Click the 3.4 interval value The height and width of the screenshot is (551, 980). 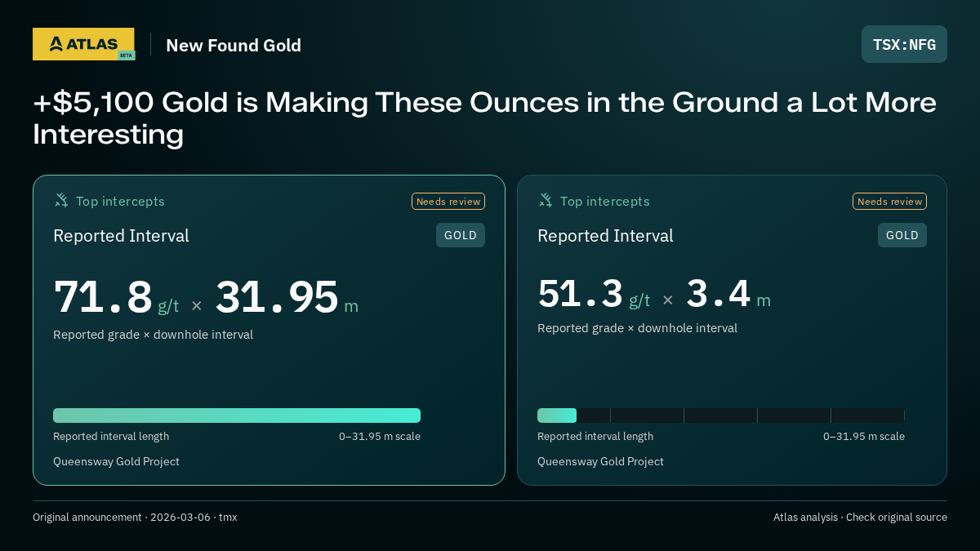[x=718, y=294]
